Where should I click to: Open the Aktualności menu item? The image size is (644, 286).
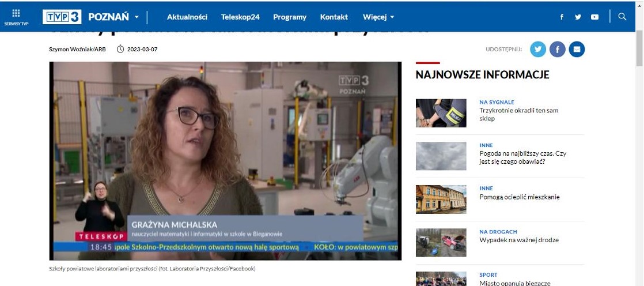click(x=187, y=17)
